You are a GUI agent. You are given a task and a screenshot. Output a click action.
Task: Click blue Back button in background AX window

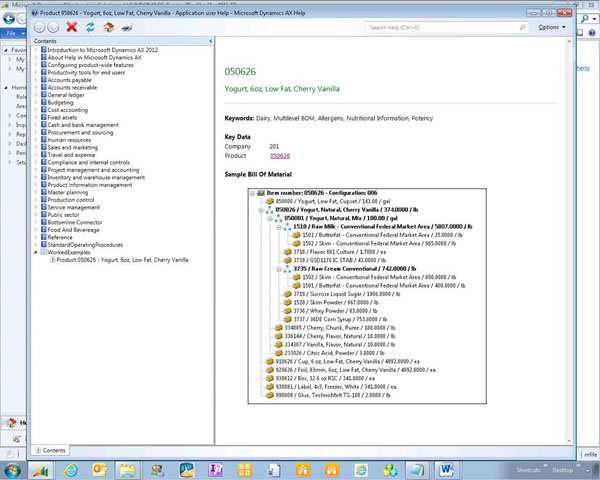(9, 18)
